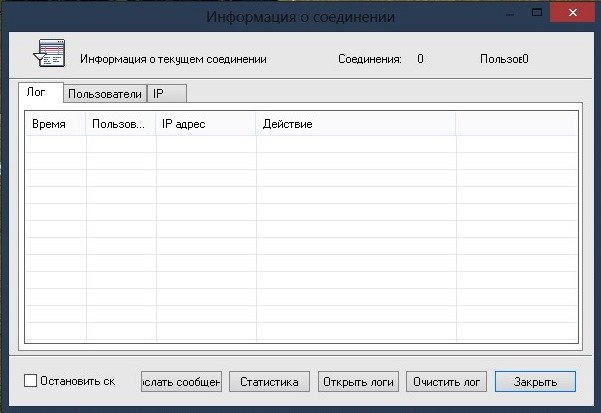
Task: Click the Действие column header
Action: (355, 123)
